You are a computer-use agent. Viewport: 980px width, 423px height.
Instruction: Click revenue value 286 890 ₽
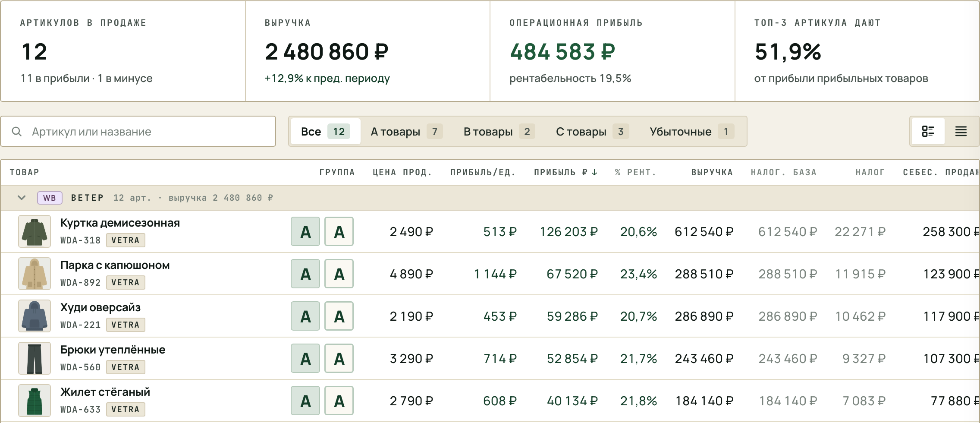click(704, 316)
